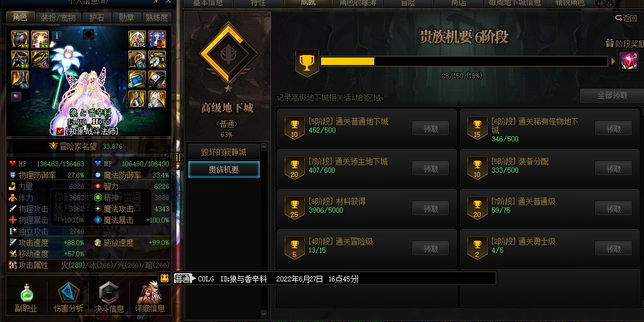644x322 pixels.
Task: Click the 贵族机要 yellow progress bar
Action: [x=464, y=61]
